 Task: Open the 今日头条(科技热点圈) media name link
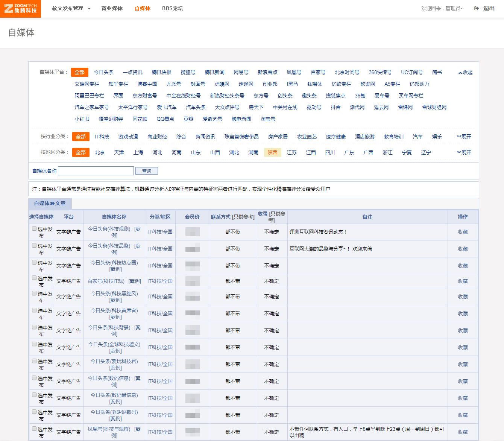114,263
